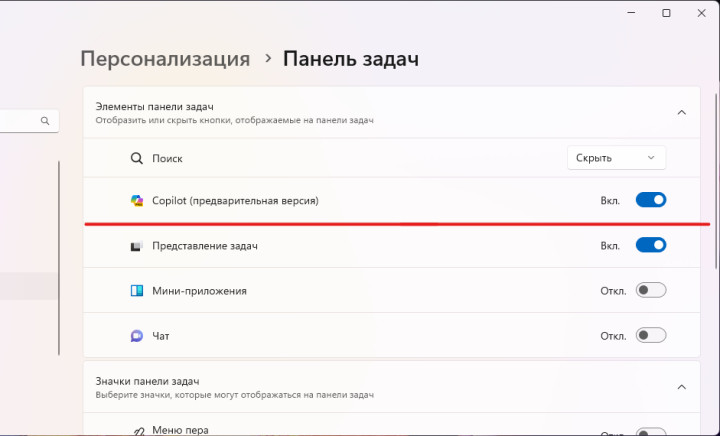
Task: Click the Меню пера pen icon
Action: [137, 430]
